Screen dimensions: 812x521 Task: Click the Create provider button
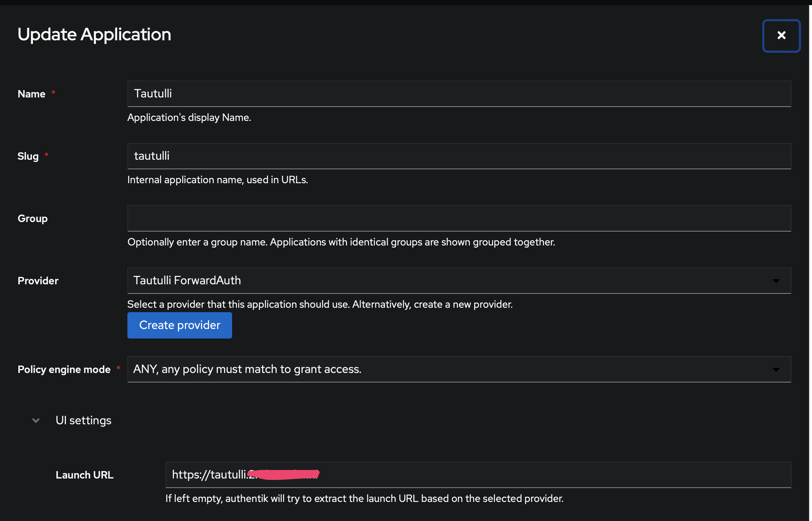pyautogui.click(x=179, y=325)
